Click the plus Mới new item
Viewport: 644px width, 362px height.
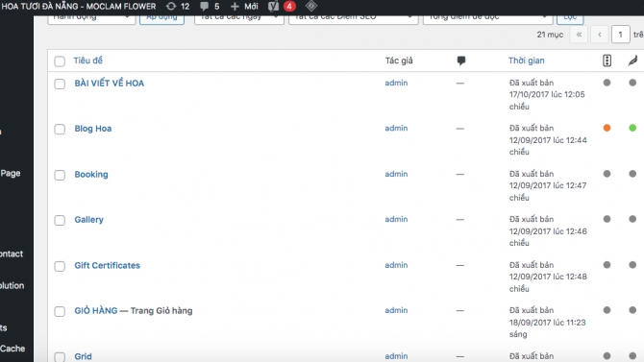(244, 6)
